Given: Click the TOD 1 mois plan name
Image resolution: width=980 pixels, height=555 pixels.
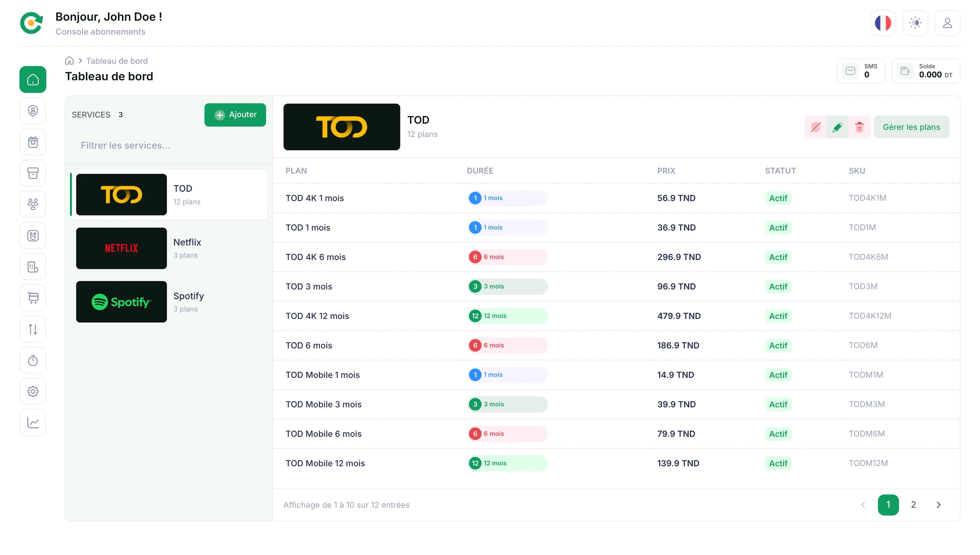Looking at the screenshot, I should (x=308, y=228).
